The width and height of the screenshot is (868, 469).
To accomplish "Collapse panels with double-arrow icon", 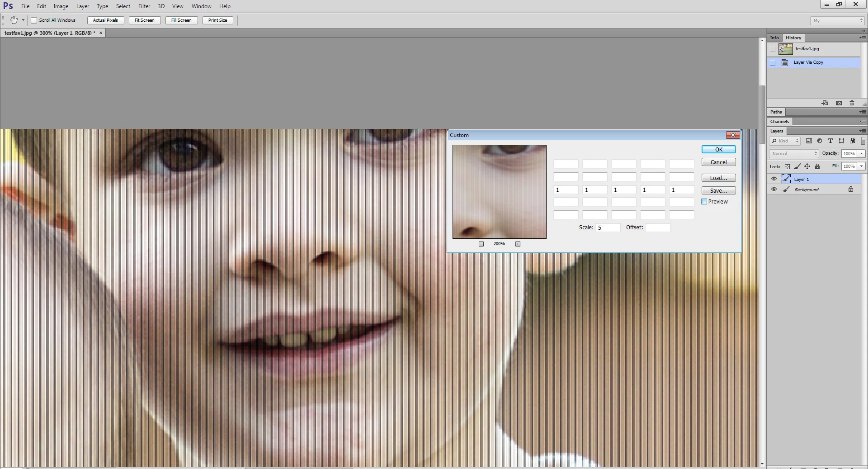I will (864, 31).
